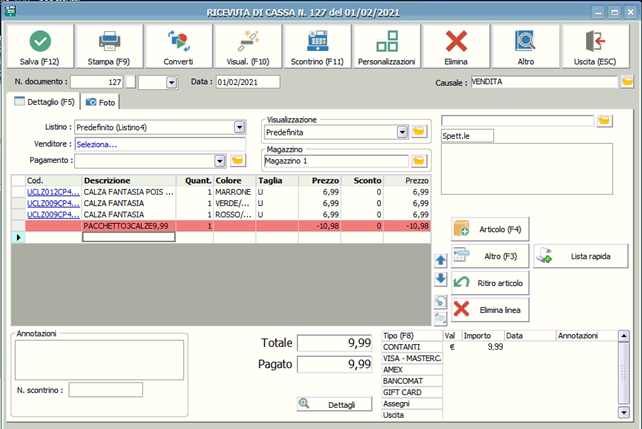Switch to Foto tab

pyautogui.click(x=100, y=102)
